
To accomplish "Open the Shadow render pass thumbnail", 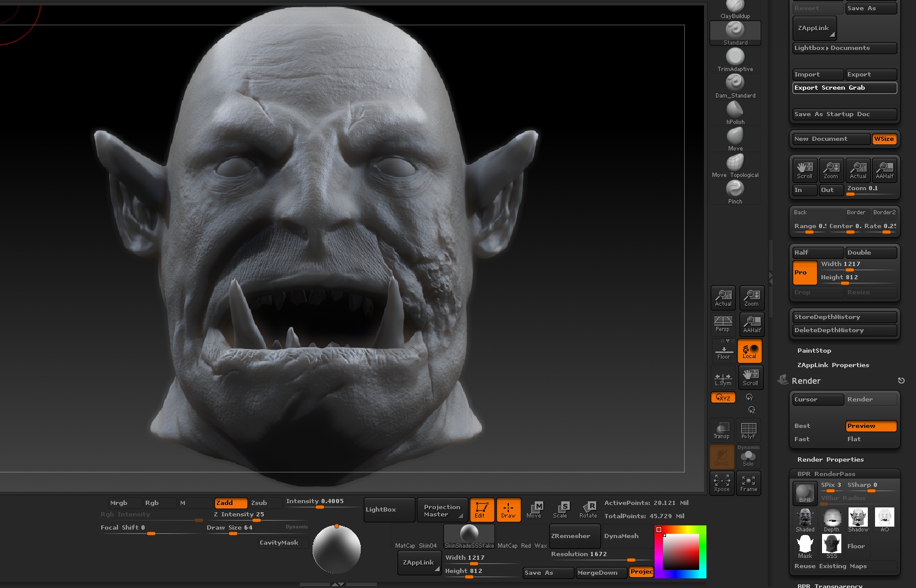I will [858, 520].
